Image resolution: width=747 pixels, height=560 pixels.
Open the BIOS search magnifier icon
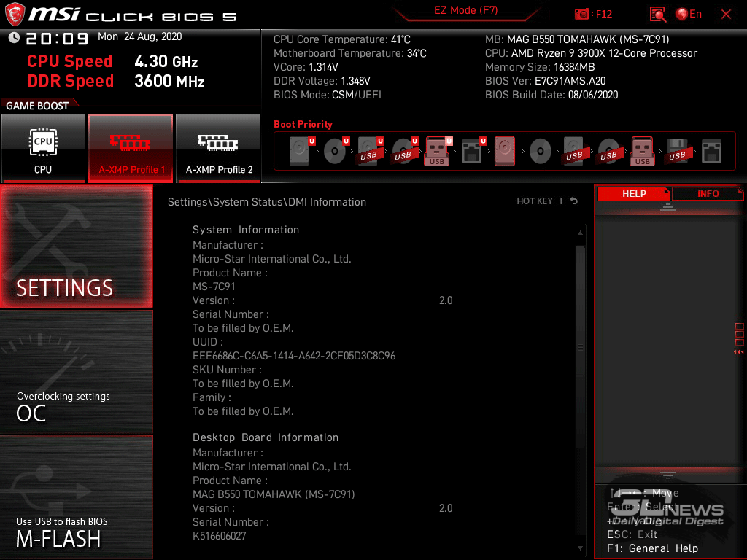[657, 15]
